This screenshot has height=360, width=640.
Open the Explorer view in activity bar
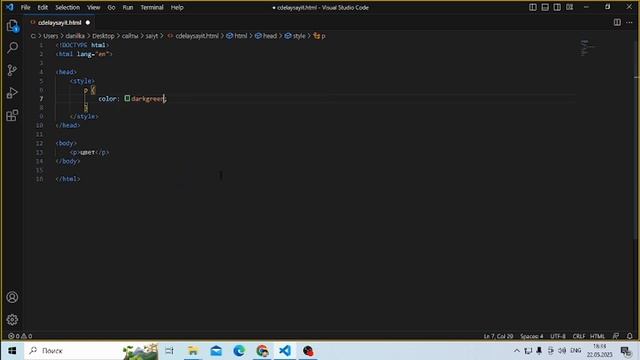point(13,26)
